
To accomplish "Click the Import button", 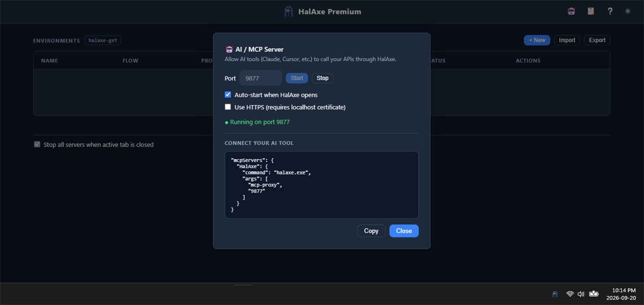I will tap(567, 40).
